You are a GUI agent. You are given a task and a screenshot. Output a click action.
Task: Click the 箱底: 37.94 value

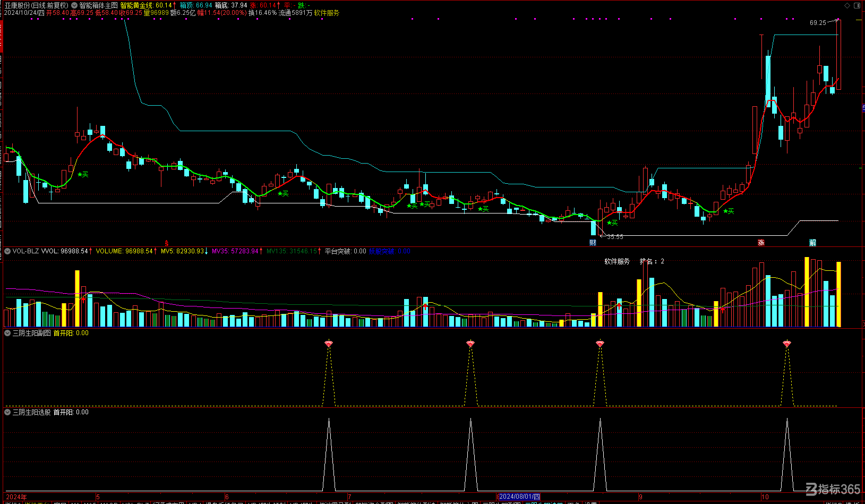coord(231,5)
